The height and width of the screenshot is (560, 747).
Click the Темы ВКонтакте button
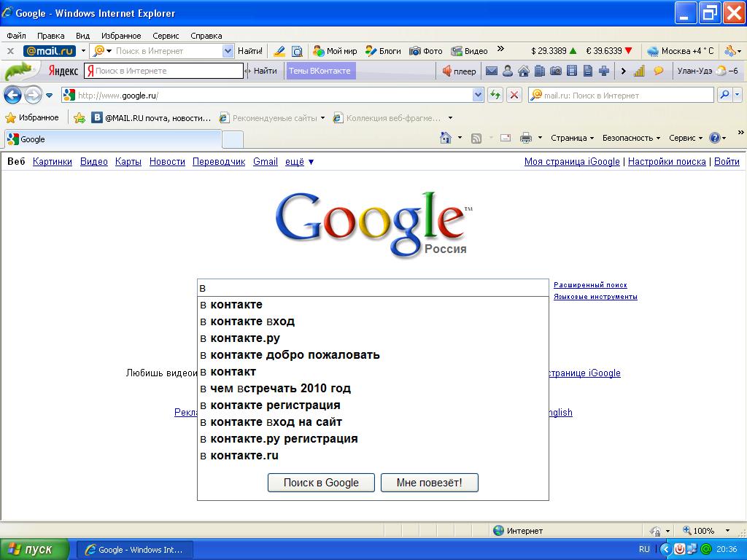click(320, 71)
